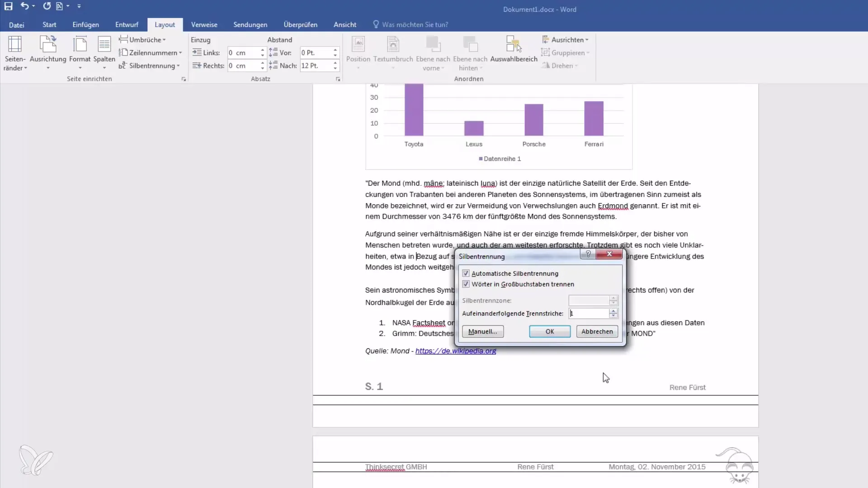Click the Rechts indent input field
The height and width of the screenshot is (488, 868).
click(x=243, y=66)
